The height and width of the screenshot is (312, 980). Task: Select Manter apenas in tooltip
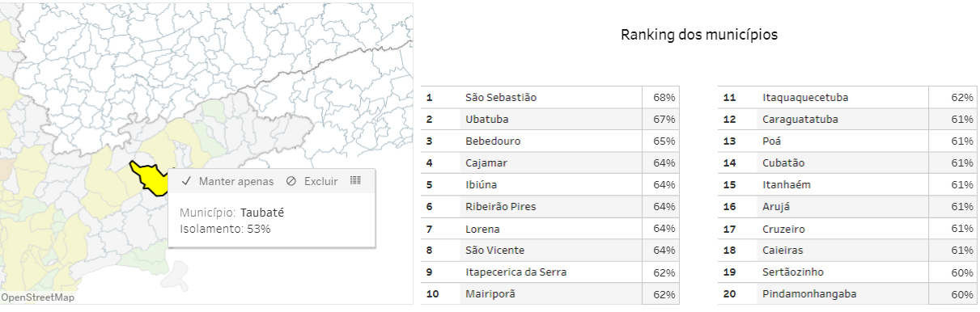click(x=227, y=181)
